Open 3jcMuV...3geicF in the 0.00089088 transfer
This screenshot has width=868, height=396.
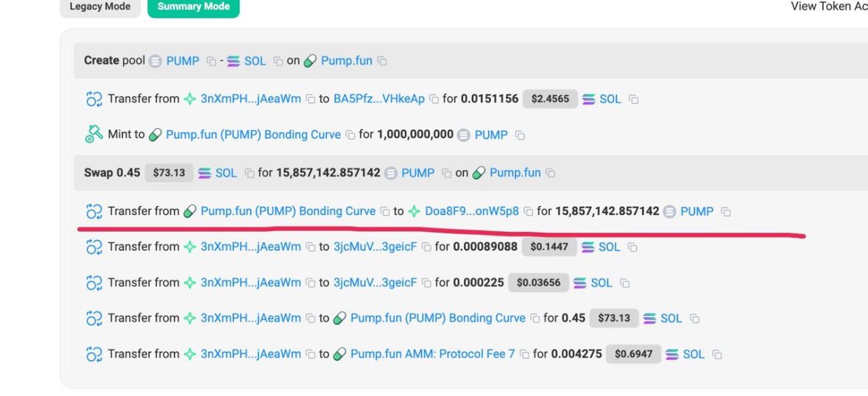(375, 247)
